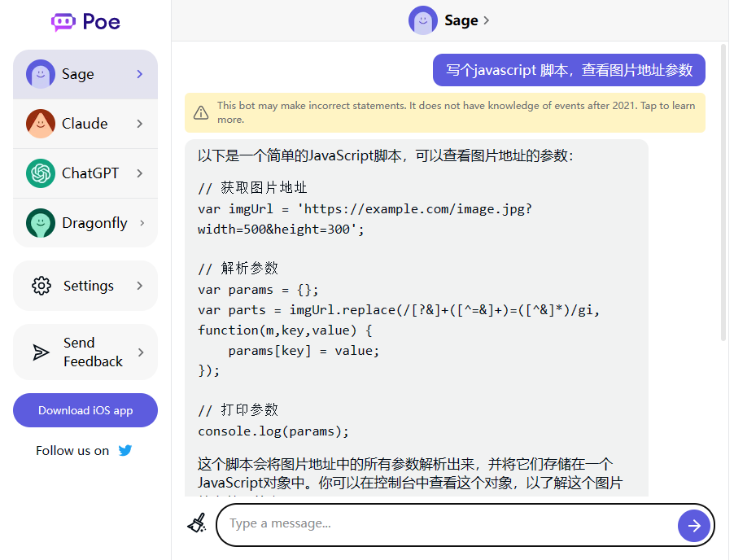Select Claude label in sidebar

pyautogui.click(x=85, y=124)
